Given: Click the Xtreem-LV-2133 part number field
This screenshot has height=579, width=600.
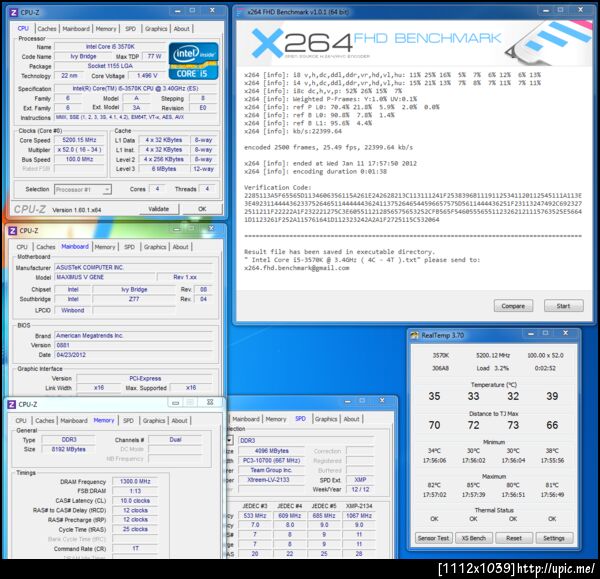Looking at the screenshot, I should [271, 480].
